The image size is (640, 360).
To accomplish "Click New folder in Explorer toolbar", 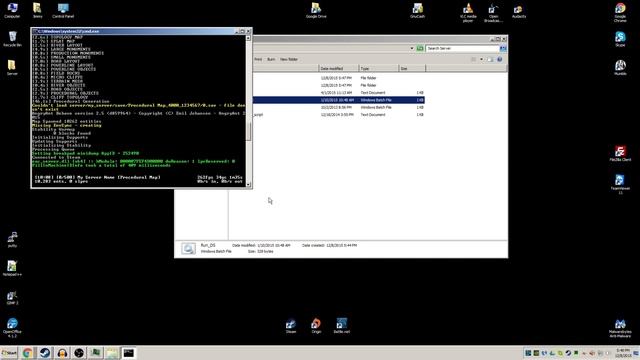I will coord(289,59).
